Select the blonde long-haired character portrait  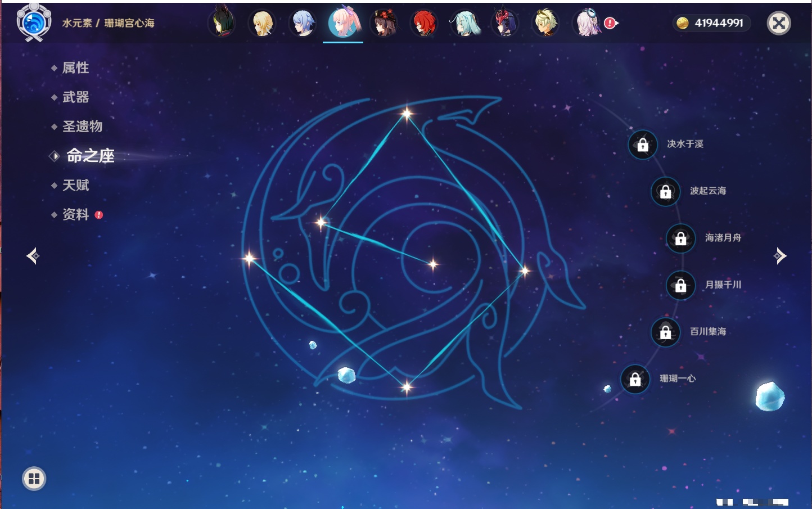click(x=263, y=23)
